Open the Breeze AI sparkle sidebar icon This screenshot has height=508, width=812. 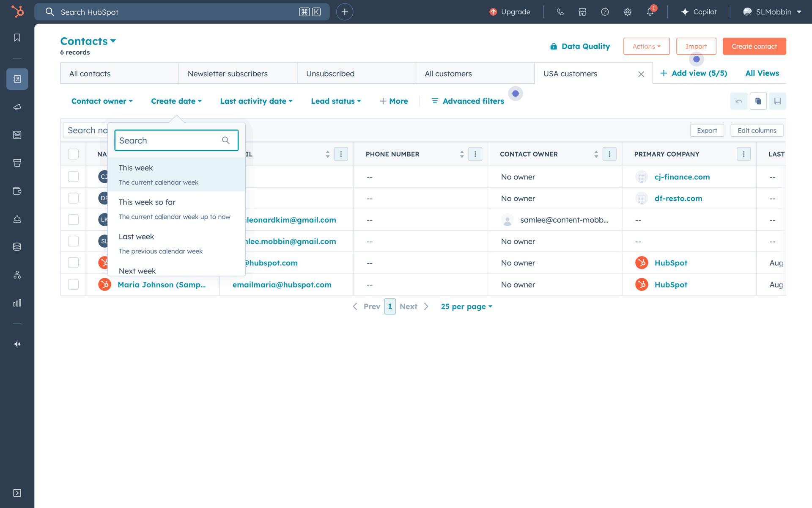pyautogui.click(x=17, y=344)
